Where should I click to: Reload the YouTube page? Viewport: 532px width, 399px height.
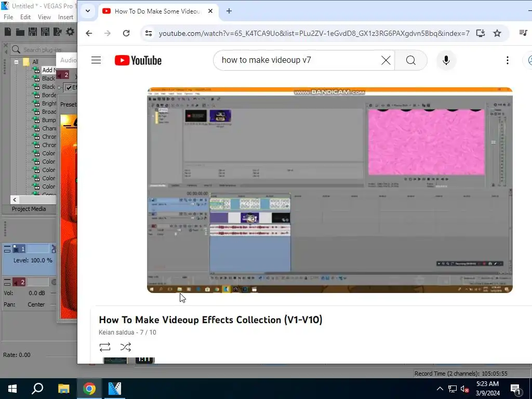click(126, 33)
